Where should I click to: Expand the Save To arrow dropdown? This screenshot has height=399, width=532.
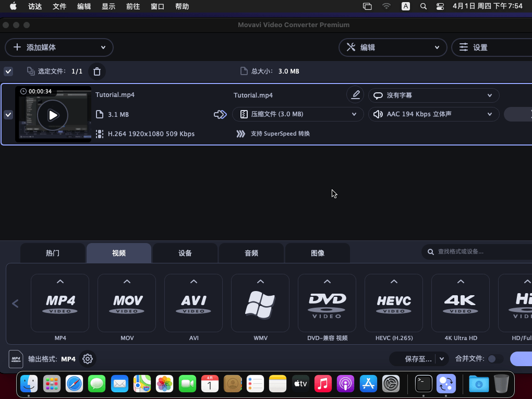(442, 359)
